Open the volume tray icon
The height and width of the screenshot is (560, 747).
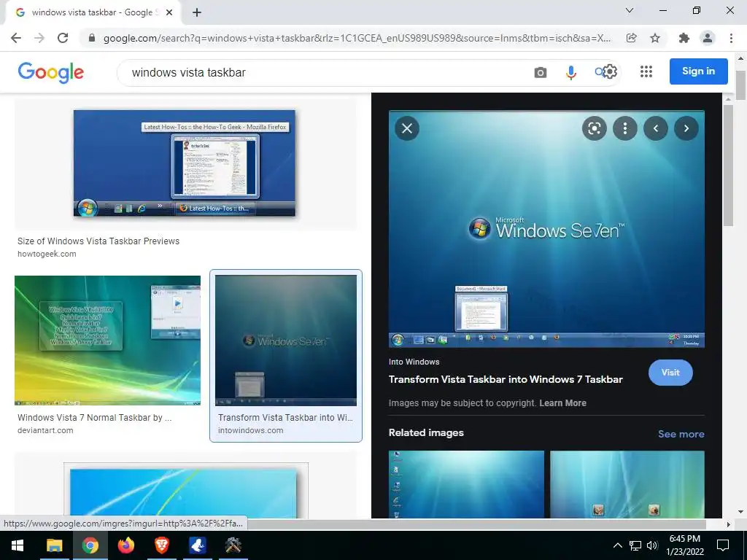tap(652, 545)
